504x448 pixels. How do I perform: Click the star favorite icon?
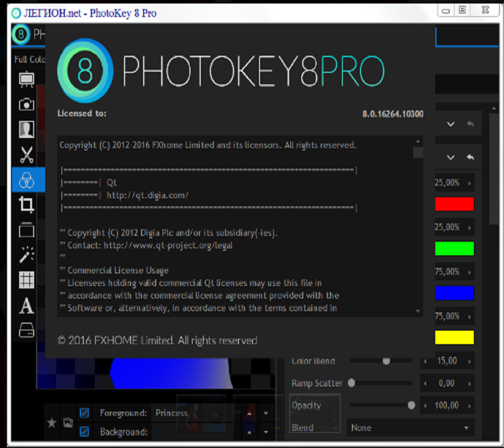pos(51,423)
